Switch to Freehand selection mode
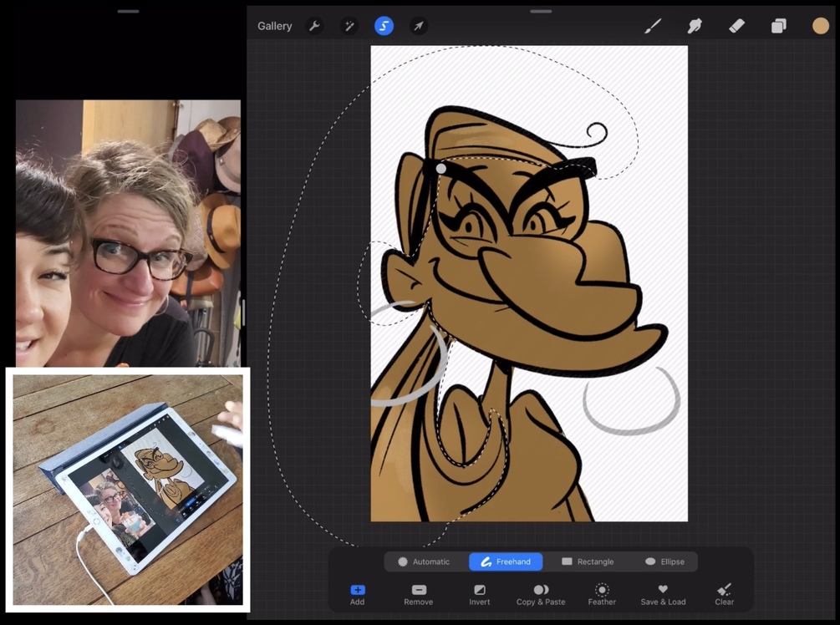 [506, 561]
